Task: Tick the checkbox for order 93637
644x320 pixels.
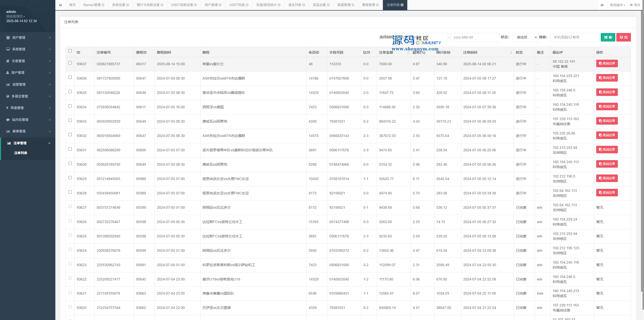Action: (70, 63)
